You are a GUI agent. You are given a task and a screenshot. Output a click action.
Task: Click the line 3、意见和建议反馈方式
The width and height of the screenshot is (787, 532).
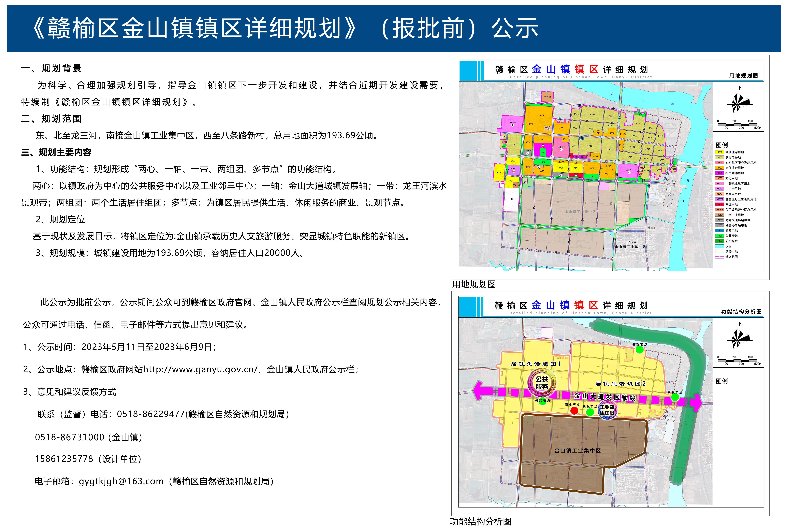click(x=70, y=392)
